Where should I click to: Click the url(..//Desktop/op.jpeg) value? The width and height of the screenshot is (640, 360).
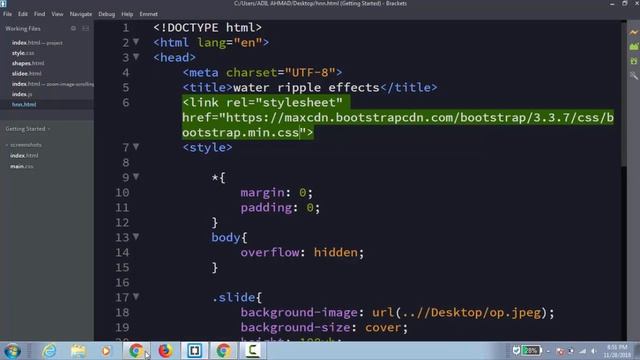pos(460,312)
